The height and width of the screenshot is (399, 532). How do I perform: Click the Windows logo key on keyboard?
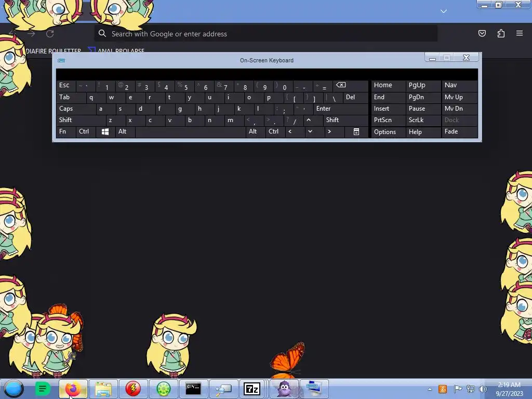click(105, 131)
